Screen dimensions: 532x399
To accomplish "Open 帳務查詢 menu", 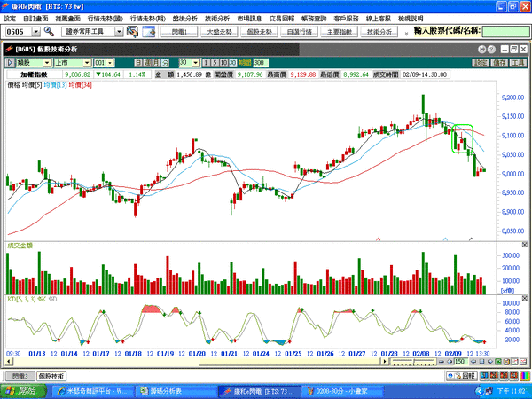I will pos(314,19).
